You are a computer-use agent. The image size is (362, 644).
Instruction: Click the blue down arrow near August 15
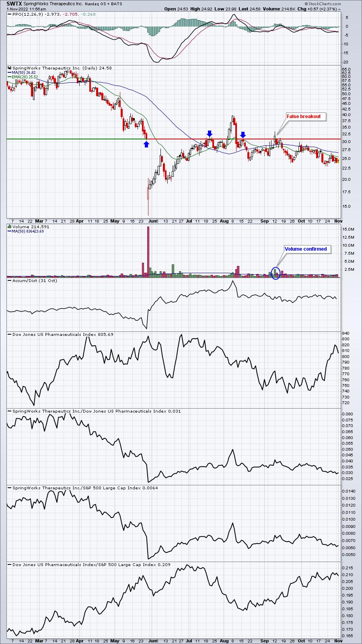243,135
